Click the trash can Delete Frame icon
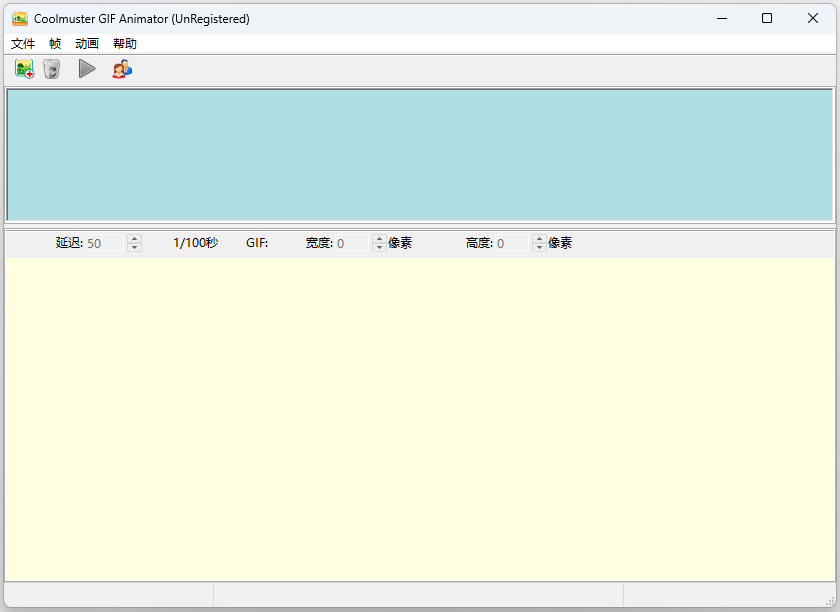This screenshot has height=612, width=840. click(x=51, y=69)
